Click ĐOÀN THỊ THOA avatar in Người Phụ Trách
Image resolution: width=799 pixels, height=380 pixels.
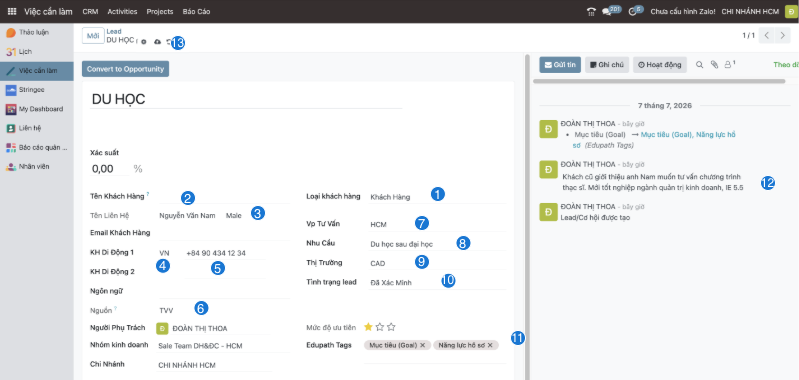tap(162, 329)
